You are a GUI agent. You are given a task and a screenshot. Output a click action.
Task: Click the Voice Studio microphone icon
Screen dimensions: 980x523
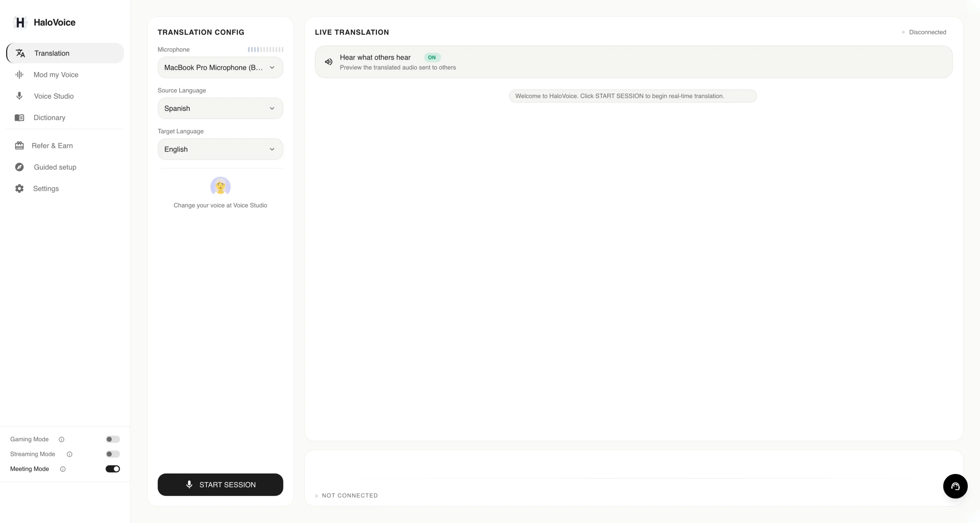19,96
